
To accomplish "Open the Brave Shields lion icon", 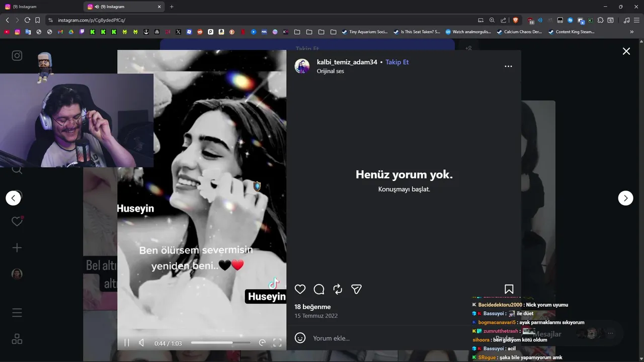I will pos(515,20).
